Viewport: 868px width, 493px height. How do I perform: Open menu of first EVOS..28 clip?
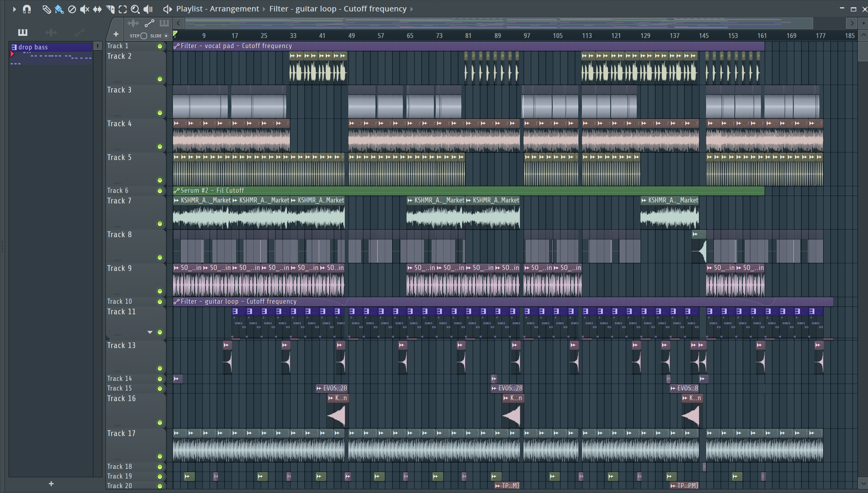319,388
